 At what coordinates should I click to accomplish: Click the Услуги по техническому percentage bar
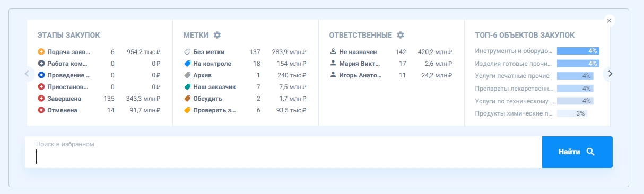coord(575,101)
